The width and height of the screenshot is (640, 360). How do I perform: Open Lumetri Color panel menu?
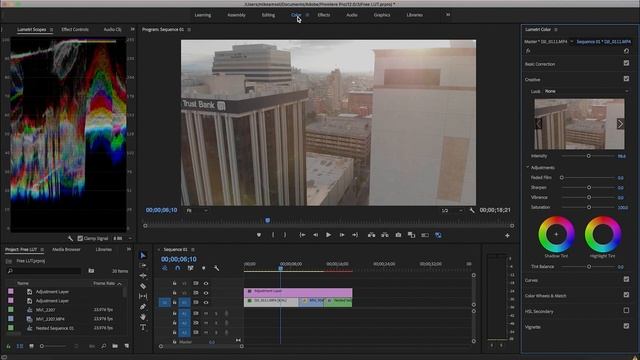pyautogui.click(x=556, y=30)
